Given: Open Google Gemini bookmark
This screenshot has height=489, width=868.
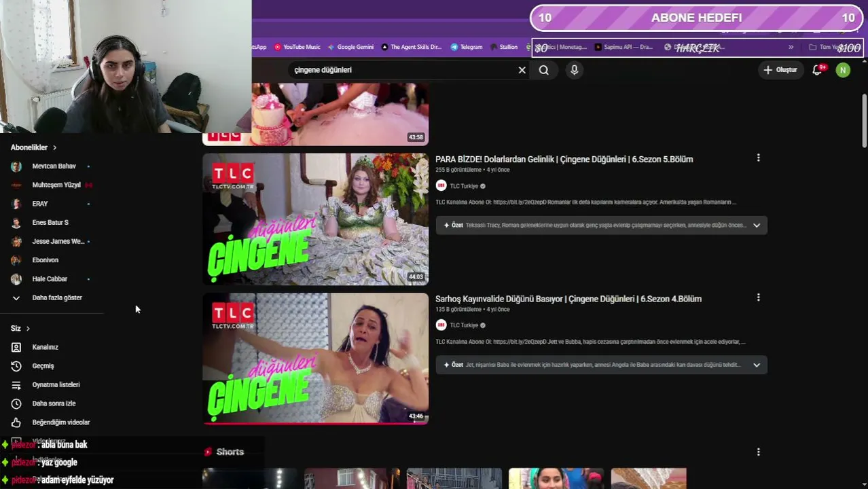Looking at the screenshot, I should 350,47.
